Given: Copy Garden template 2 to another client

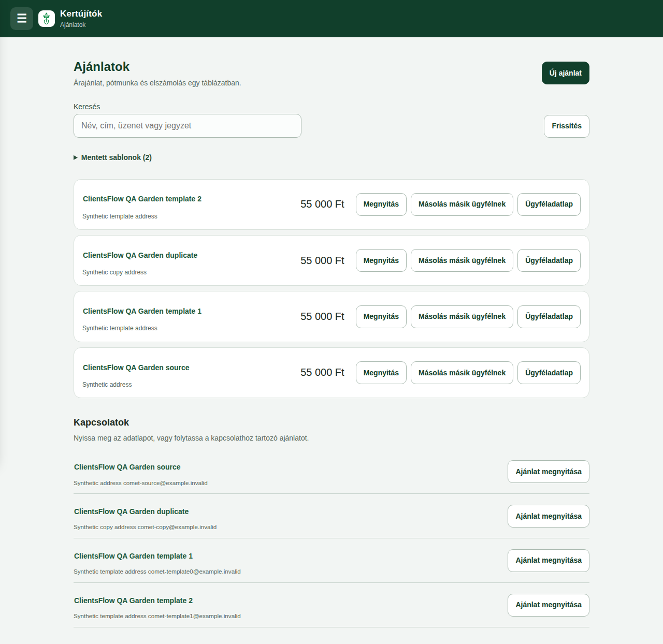Looking at the screenshot, I should click(462, 204).
